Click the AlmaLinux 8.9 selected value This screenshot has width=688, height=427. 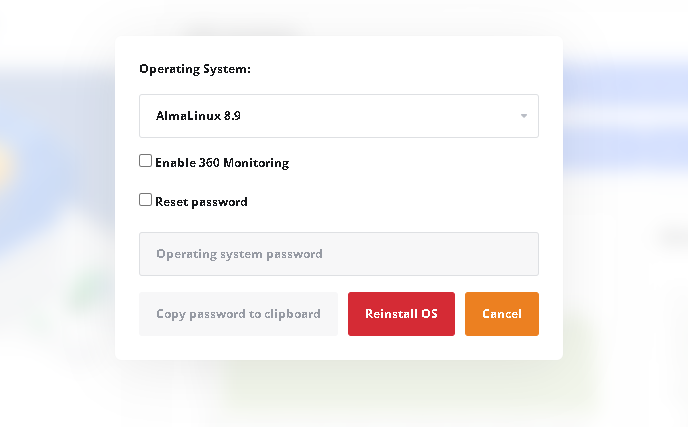[x=198, y=116]
